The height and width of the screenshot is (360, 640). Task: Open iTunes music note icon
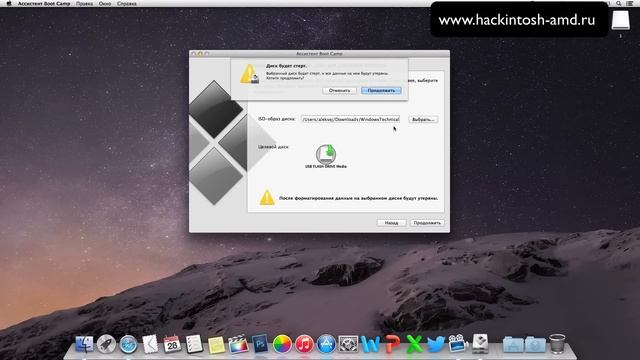tap(304, 344)
